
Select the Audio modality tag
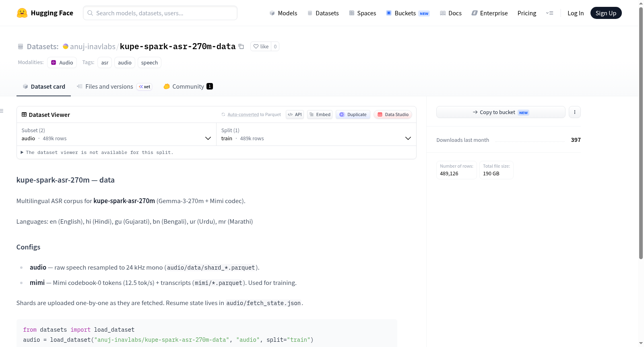(62, 62)
